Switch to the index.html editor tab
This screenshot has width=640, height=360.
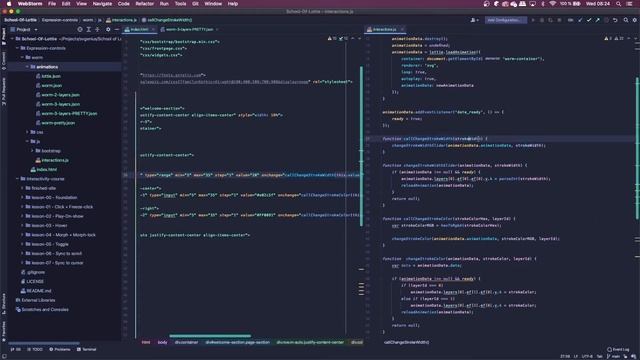pyautogui.click(x=140, y=29)
